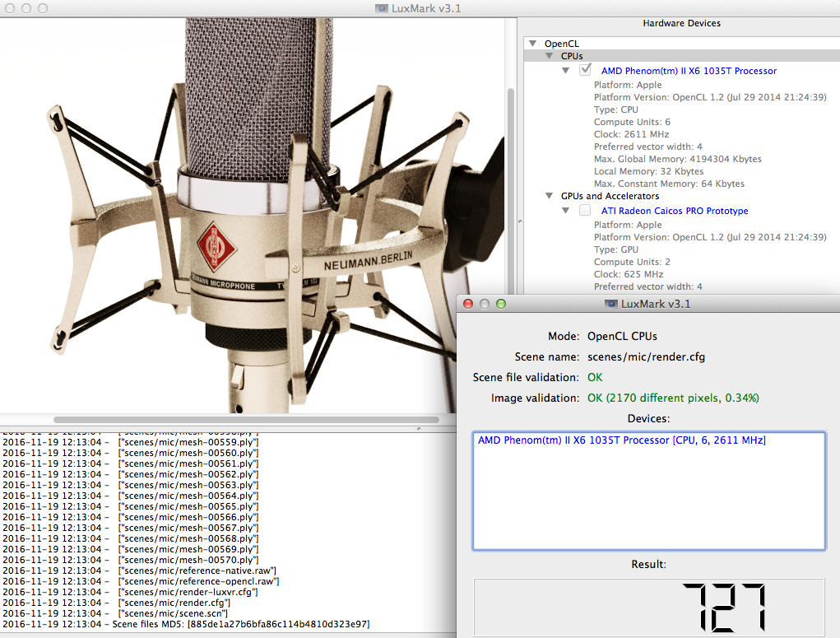Collapse GPUs and Accelerators group

(x=549, y=196)
